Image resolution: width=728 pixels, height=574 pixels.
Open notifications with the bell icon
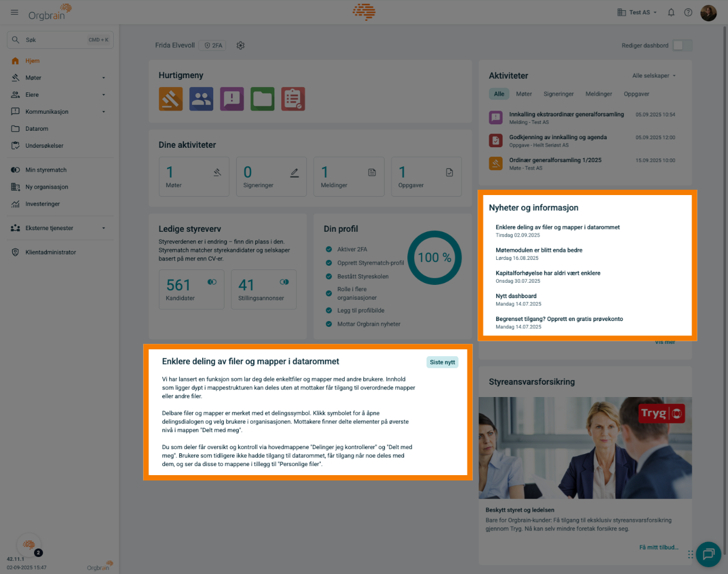pos(671,12)
